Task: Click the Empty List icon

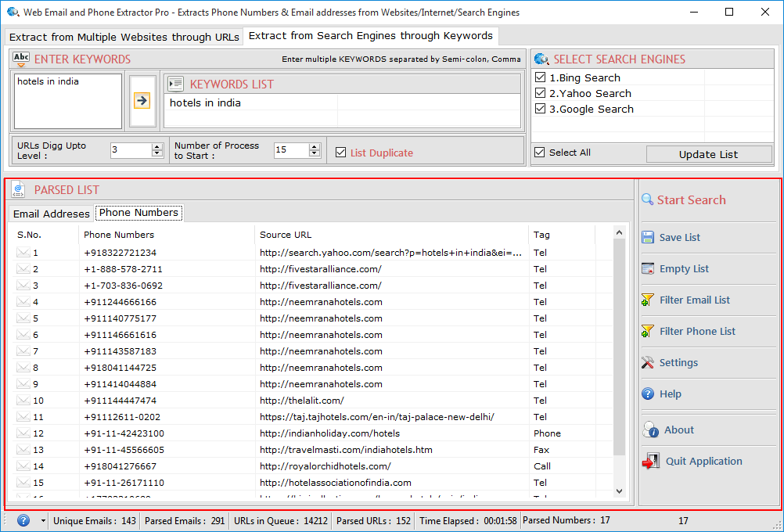Action: pos(648,268)
